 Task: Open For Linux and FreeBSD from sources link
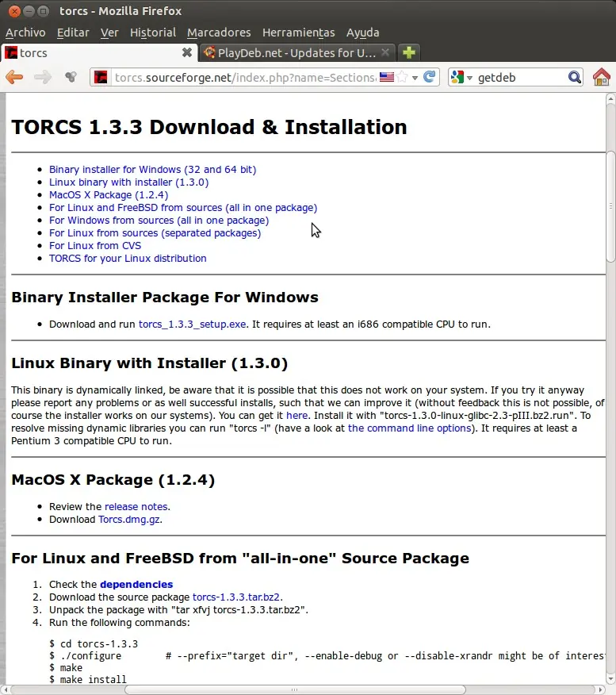tap(183, 207)
